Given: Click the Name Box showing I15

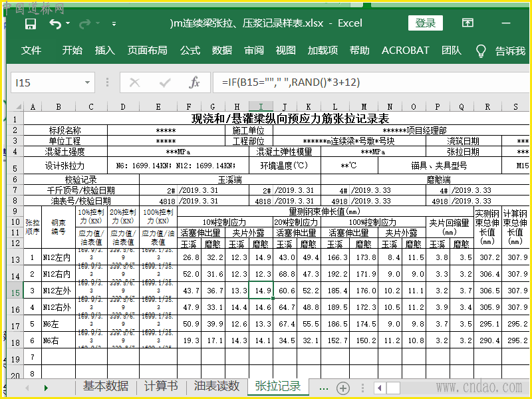Looking at the screenshot, I should (47, 82).
